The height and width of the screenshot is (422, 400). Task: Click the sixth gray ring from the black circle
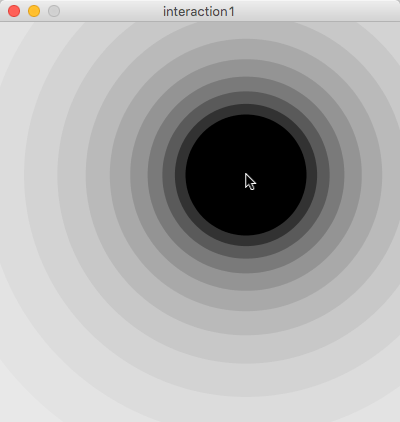coord(99,175)
